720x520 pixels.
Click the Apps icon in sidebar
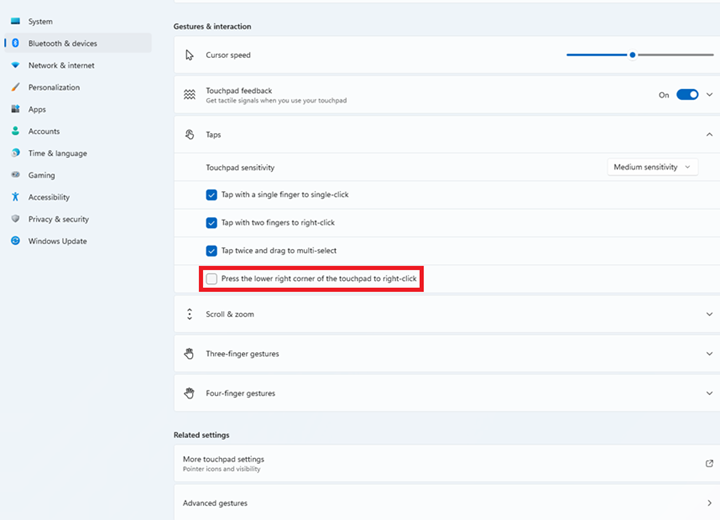pos(16,109)
